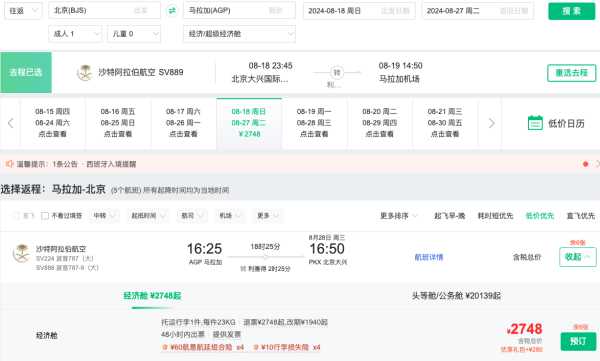600x361 pixels.
Task: Sort by 起飞早-晚
Action: tap(450, 216)
